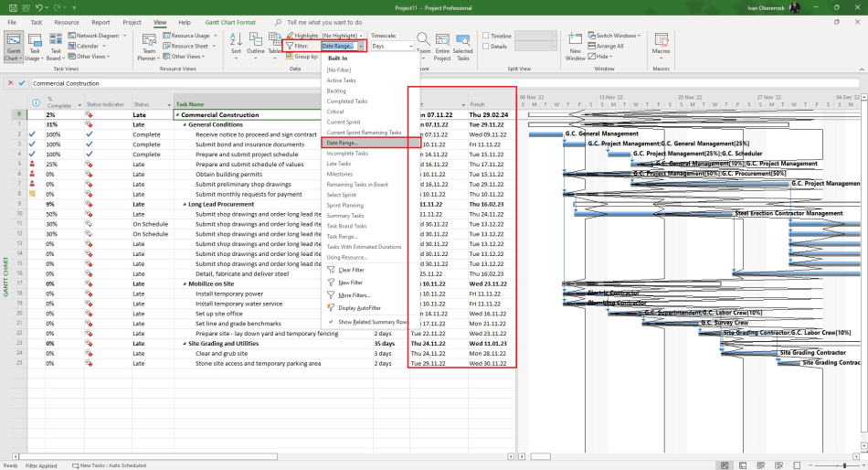
Task: Select the Milestones filter
Action: [x=339, y=174]
